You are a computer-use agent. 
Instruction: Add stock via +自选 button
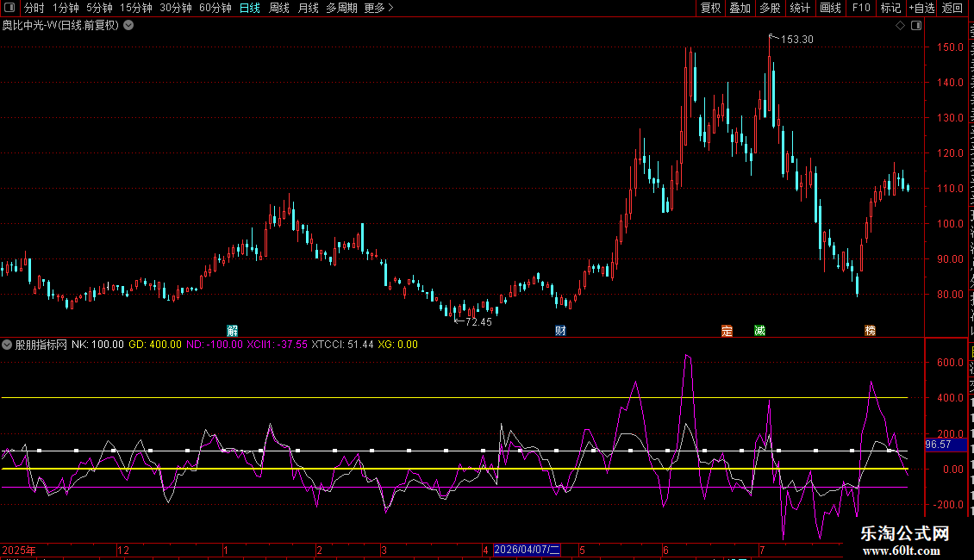coord(921,8)
